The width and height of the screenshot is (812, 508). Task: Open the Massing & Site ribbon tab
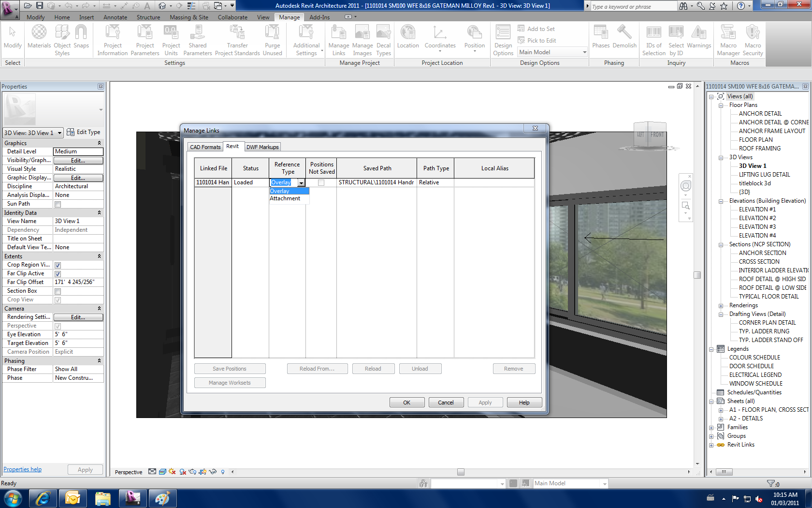pos(189,17)
